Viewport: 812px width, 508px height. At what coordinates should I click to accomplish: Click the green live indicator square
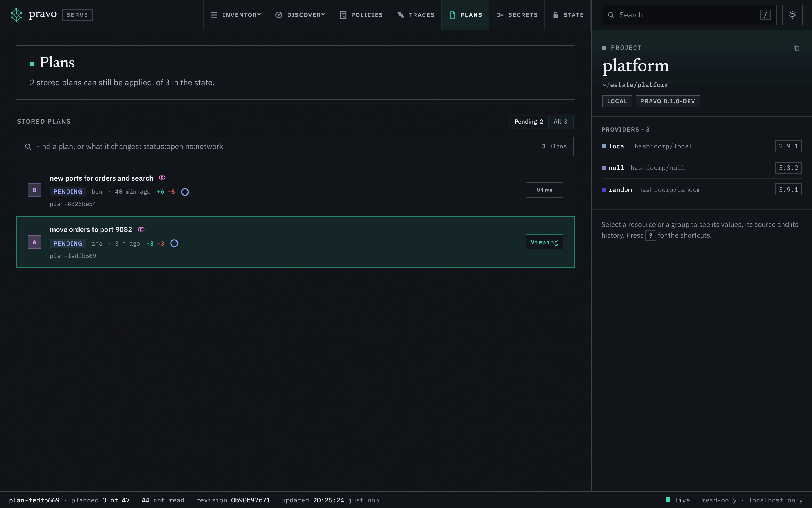tap(668, 500)
